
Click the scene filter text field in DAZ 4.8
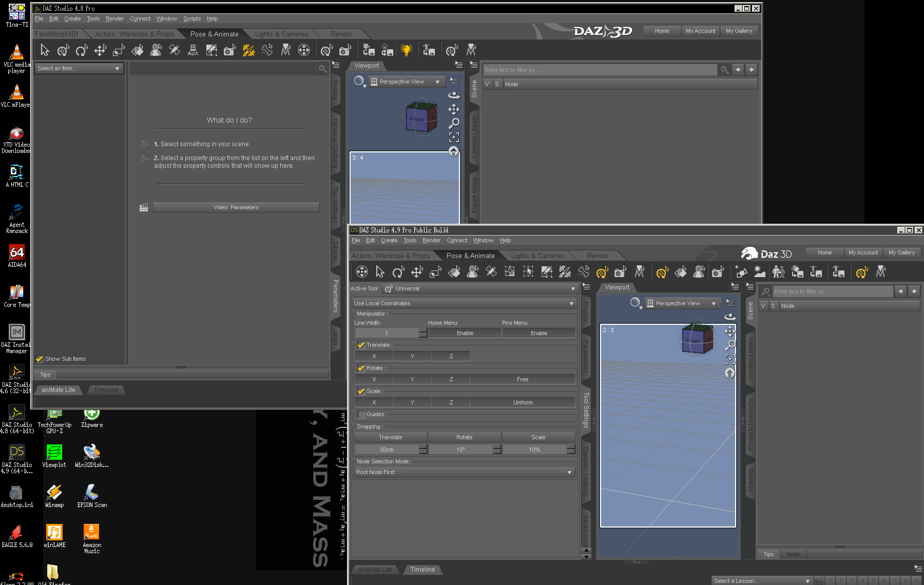[600, 70]
